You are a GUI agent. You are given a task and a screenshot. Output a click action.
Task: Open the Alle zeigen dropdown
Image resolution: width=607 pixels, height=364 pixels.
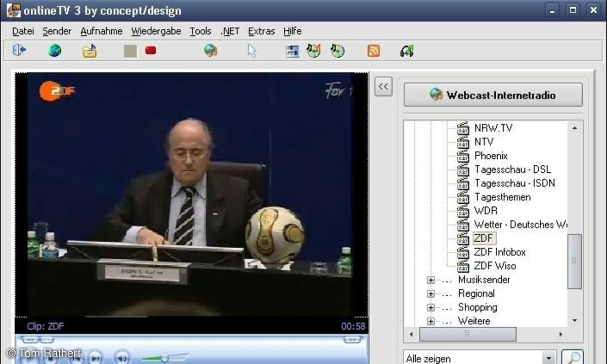point(549,358)
